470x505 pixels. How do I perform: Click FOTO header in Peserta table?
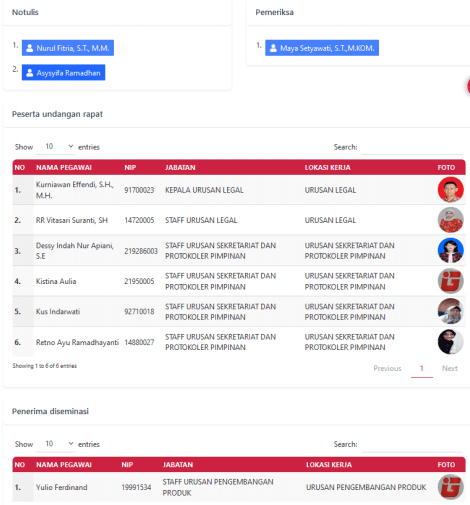pyautogui.click(x=446, y=167)
